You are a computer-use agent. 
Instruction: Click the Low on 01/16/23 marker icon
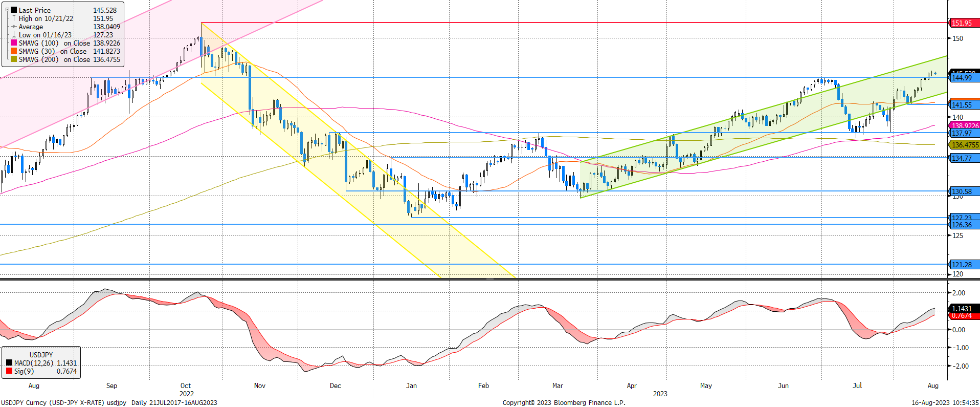(14, 35)
